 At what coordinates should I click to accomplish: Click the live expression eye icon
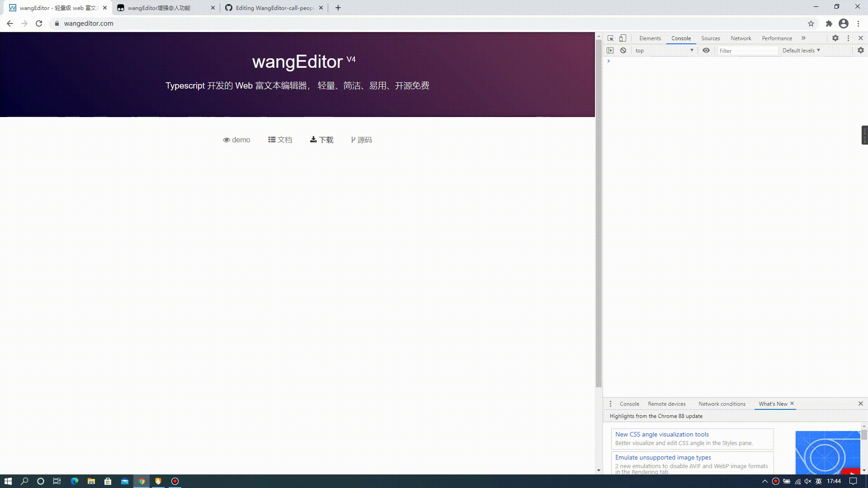(x=706, y=50)
